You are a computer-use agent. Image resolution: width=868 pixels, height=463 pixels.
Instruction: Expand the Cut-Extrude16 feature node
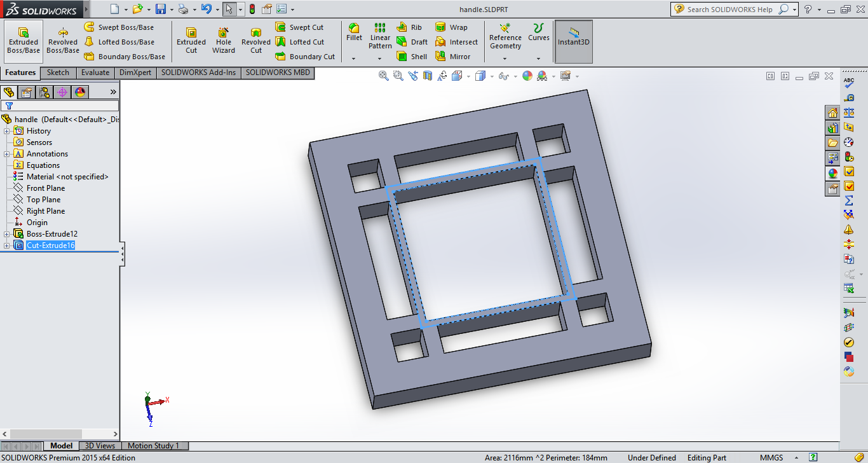pyautogui.click(x=7, y=245)
